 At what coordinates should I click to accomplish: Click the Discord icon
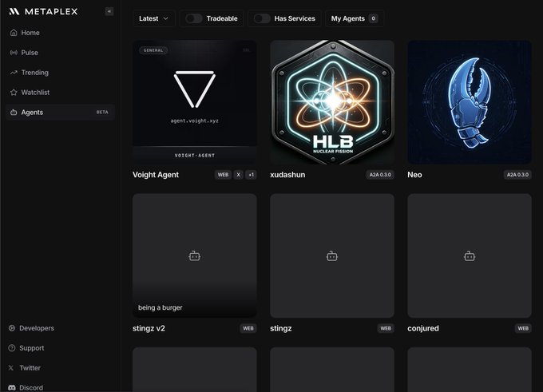pyautogui.click(x=12, y=387)
